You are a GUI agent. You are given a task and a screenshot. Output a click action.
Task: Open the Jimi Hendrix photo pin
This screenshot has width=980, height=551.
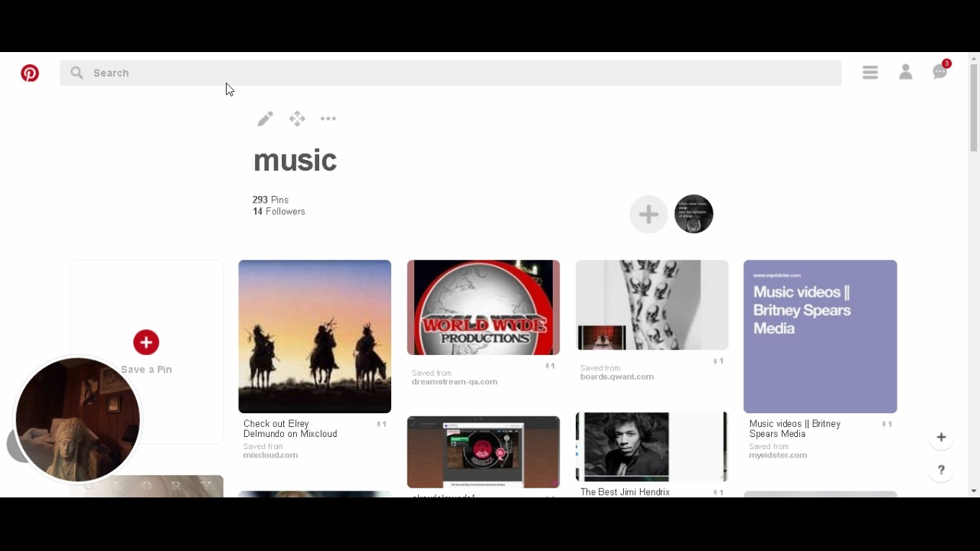pos(652,447)
